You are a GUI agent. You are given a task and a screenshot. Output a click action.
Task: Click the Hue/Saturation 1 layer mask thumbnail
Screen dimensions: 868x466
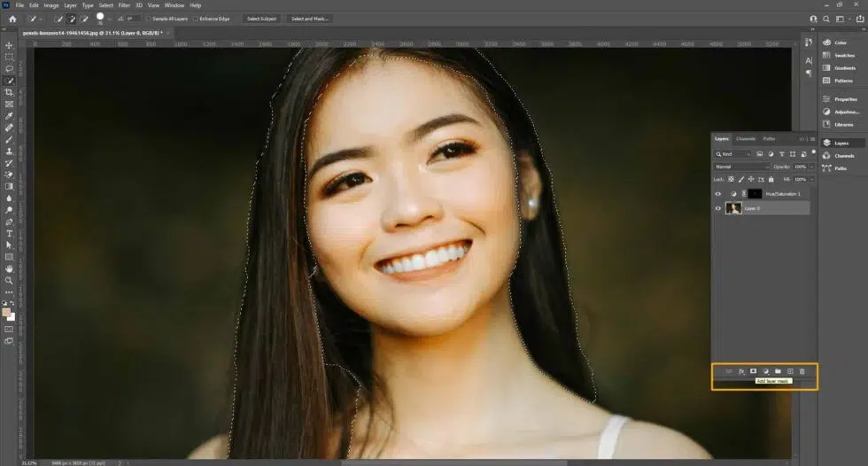[x=755, y=194]
